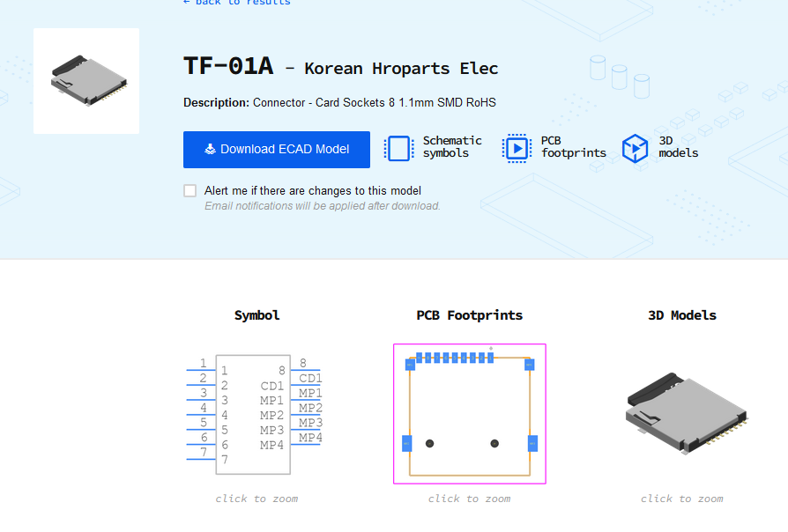Click the PCB footprints icon
The width and height of the screenshot is (788, 532).
coord(517,149)
